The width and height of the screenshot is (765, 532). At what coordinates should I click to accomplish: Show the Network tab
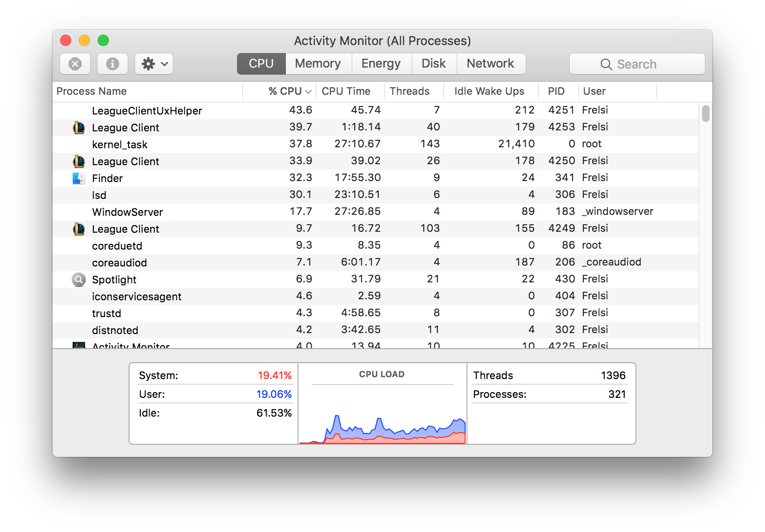(490, 64)
